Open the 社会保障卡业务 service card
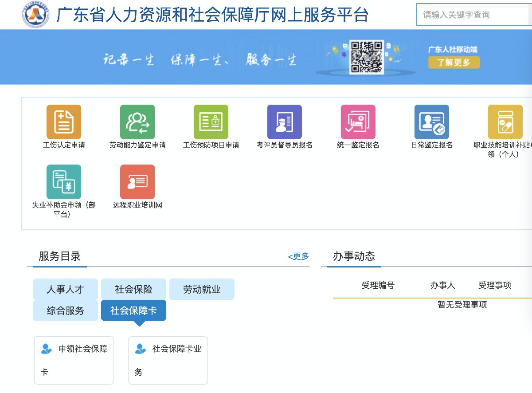Image resolution: width=532 pixels, height=393 pixels. click(x=168, y=360)
